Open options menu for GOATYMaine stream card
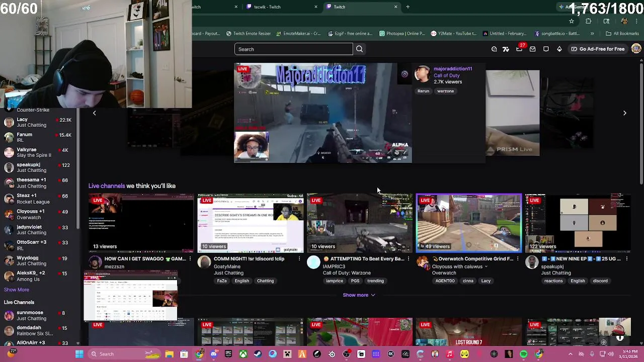 [x=299, y=259]
